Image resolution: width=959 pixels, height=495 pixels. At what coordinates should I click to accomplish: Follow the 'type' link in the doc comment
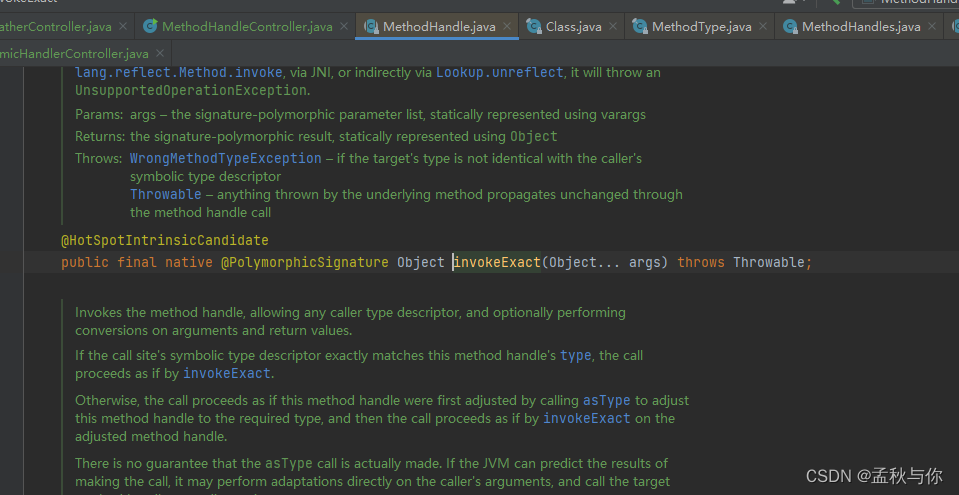(576, 355)
